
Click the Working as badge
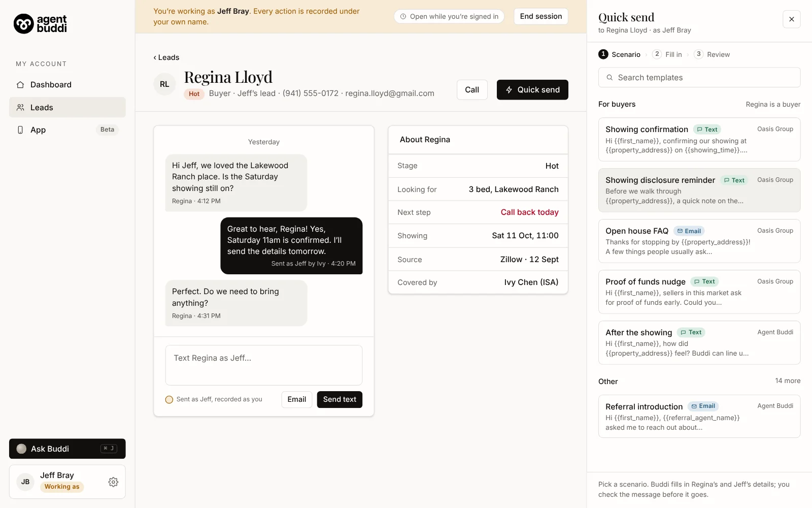click(x=62, y=487)
